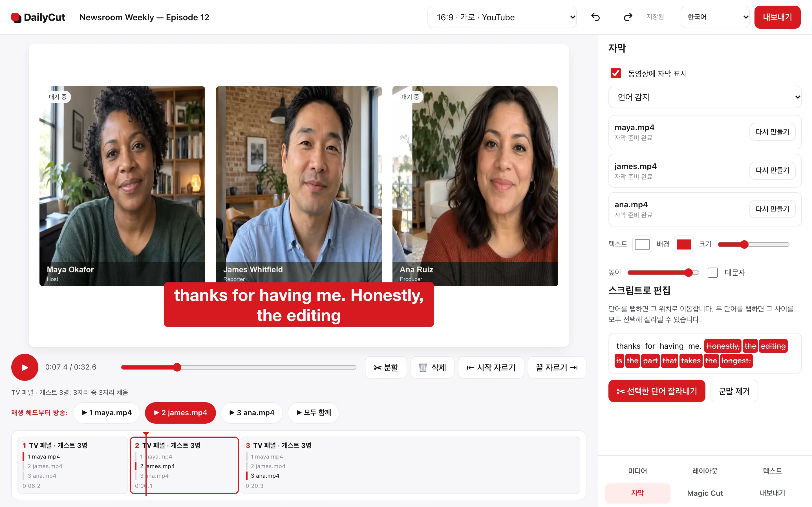Open the 레이아웃 tab
Screen dimensions: 812x507
point(705,471)
